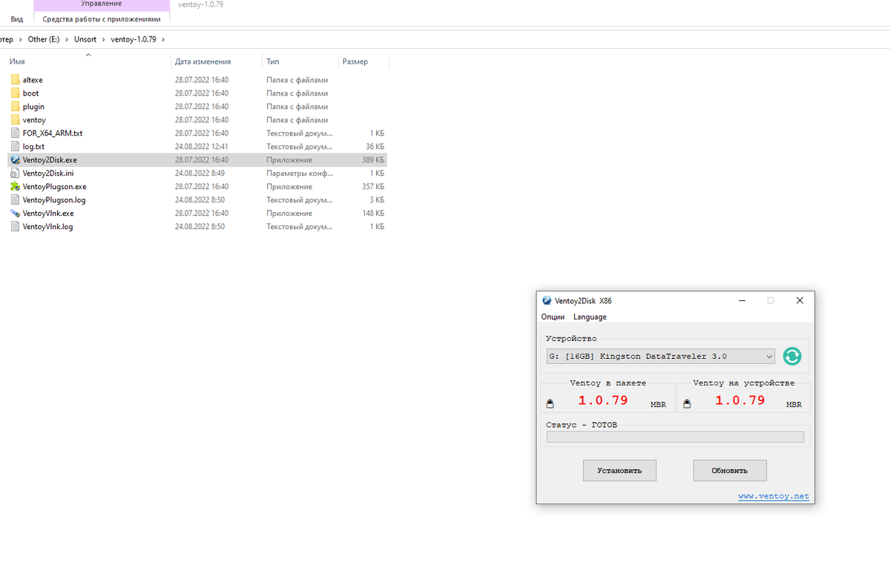Click the Управление contextual tab header
The height and width of the screenshot is (588, 890).
click(x=102, y=4)
